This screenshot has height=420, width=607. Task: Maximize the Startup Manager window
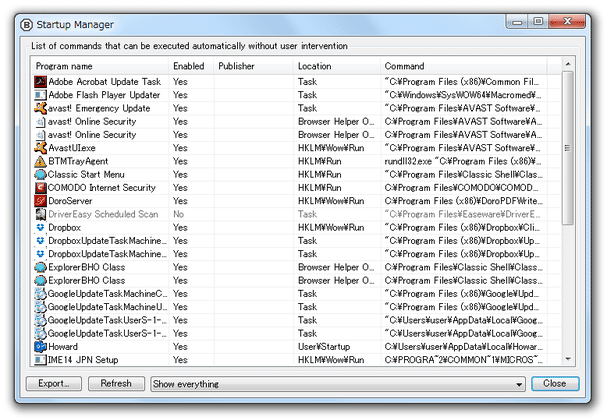pyautogui.click(x=538, y=22)
